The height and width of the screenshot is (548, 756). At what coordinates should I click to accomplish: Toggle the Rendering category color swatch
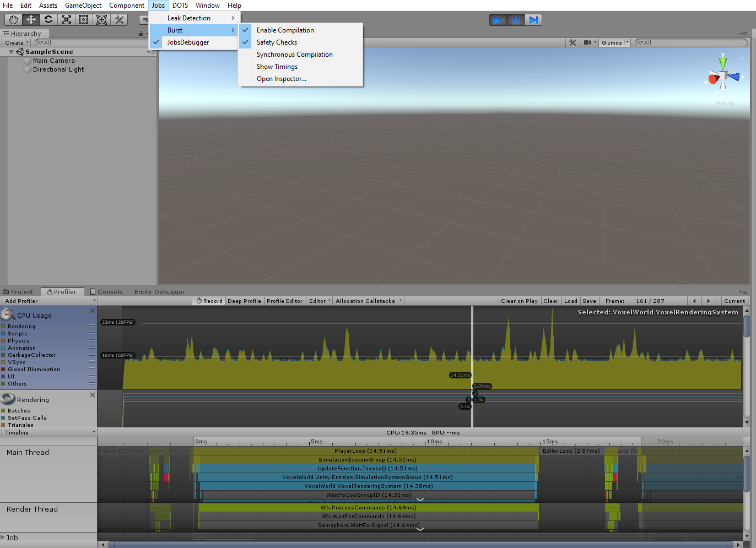pyautogui.click(x=3, y=327)
